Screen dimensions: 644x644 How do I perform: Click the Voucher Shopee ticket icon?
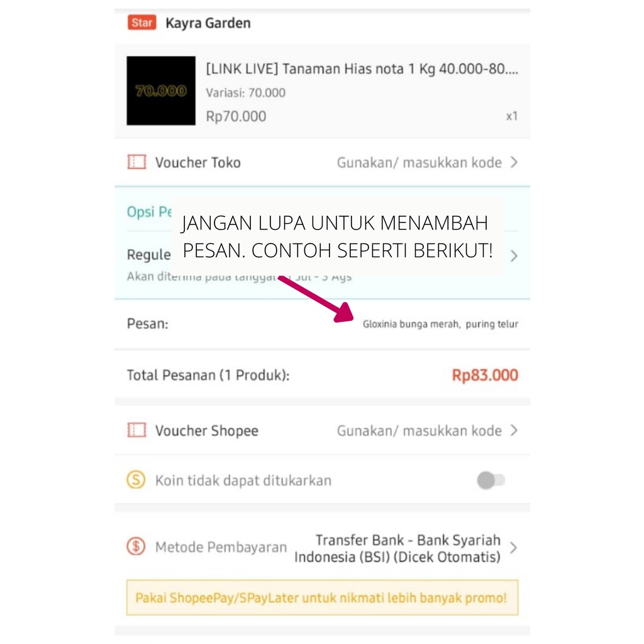coord(136,430)
